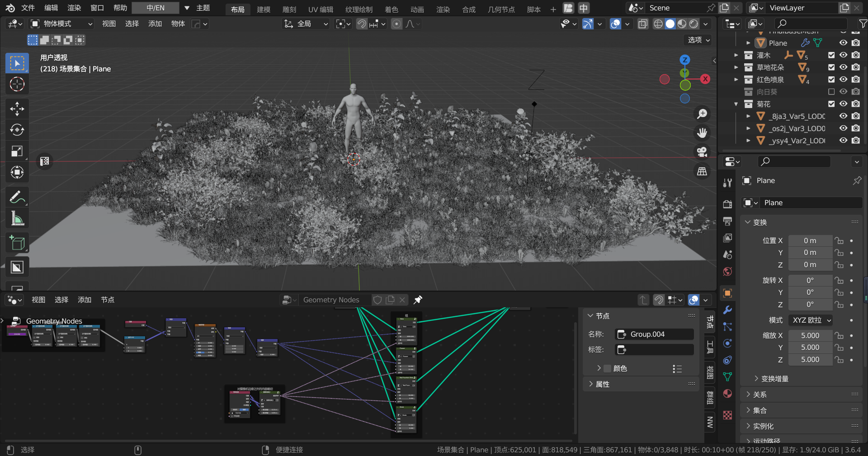
Task: Open the Particles properties tab
Action: [x=727, y=327]
